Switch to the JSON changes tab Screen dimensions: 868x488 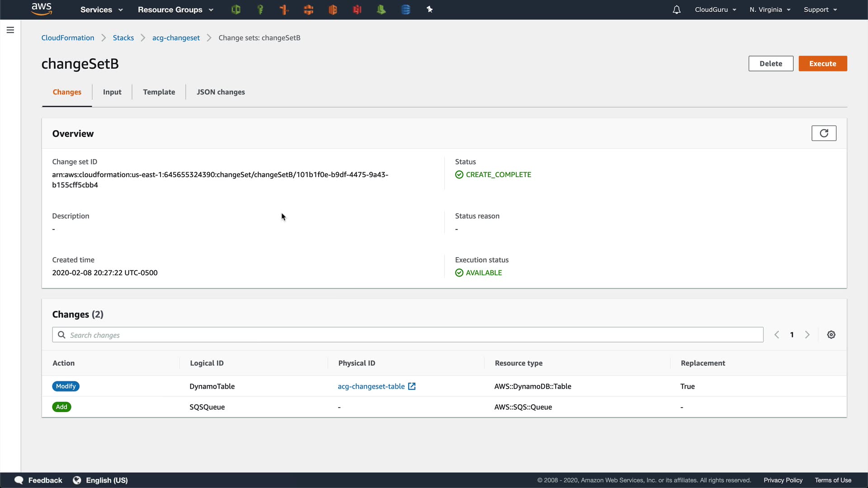(x=221, y=92)
